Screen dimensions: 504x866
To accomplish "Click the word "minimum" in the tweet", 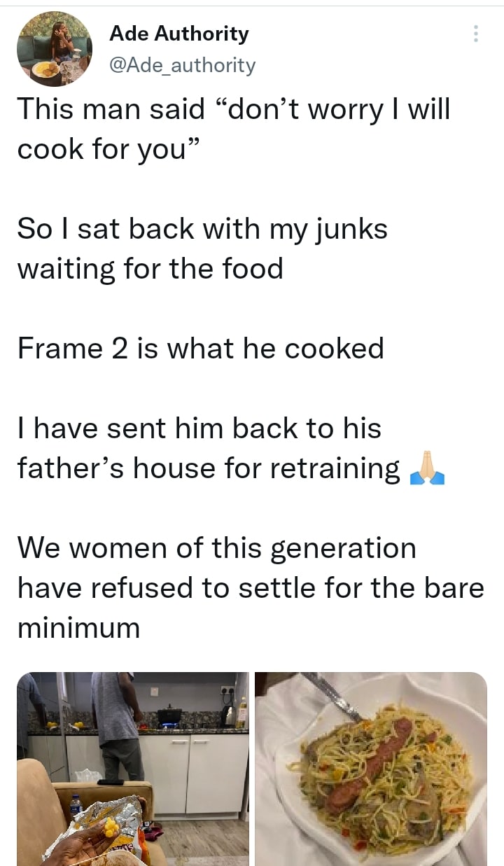I will (78, 627).
